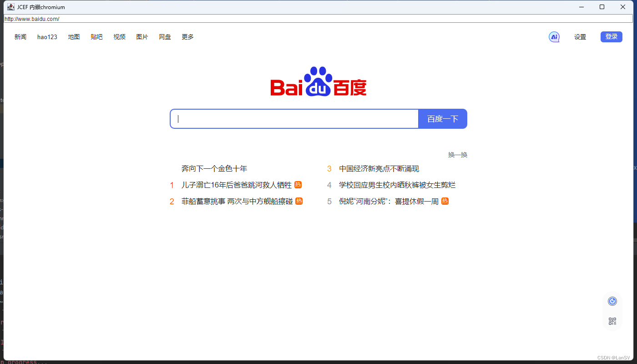Minimize the JCEF window
This screenshot has height=364, width=637.
point(581,7)
